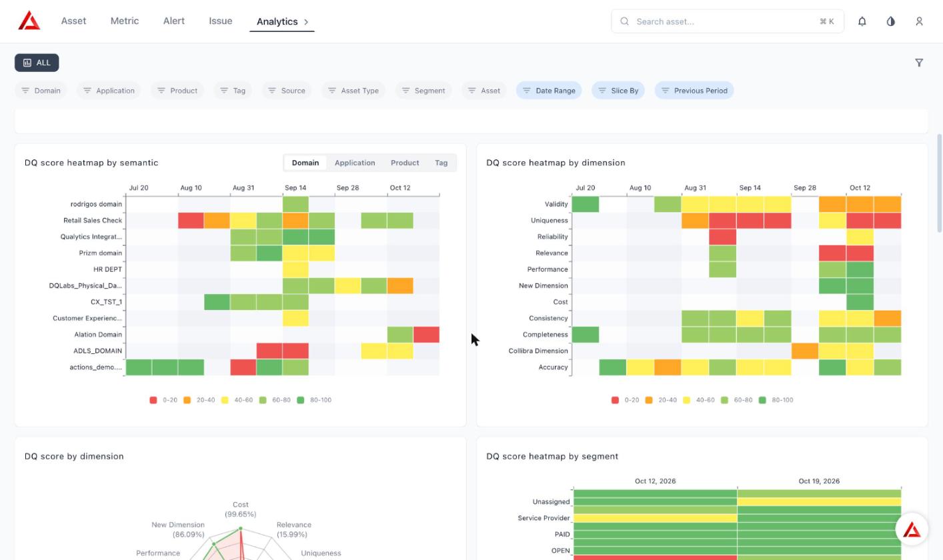This screenshot has height=560, width=943.
Task: Click the Validity row label
Action: (556, 204)
